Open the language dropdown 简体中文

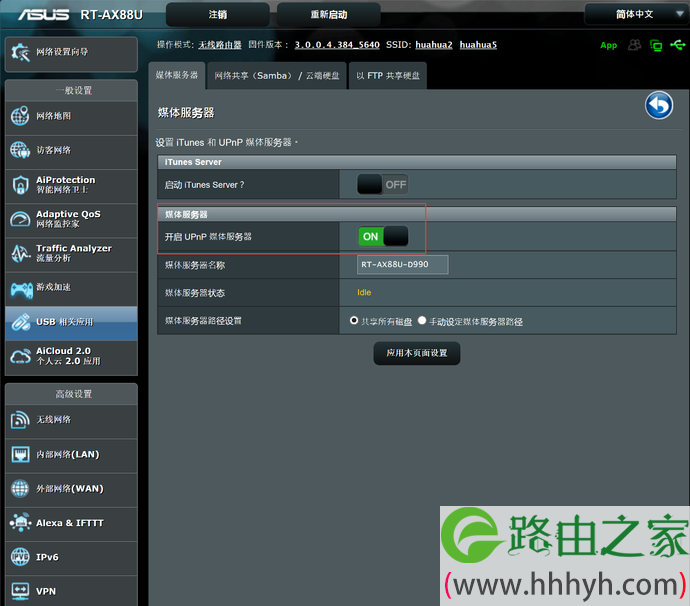tap(634, 14)
